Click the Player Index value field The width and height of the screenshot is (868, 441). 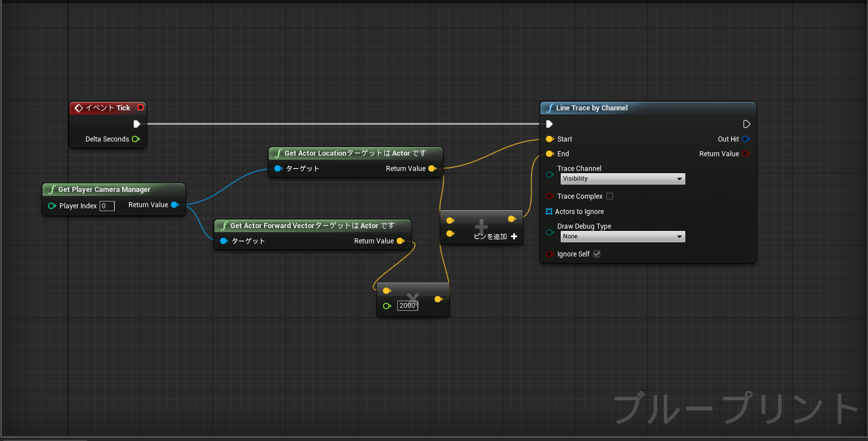(107, 206)
